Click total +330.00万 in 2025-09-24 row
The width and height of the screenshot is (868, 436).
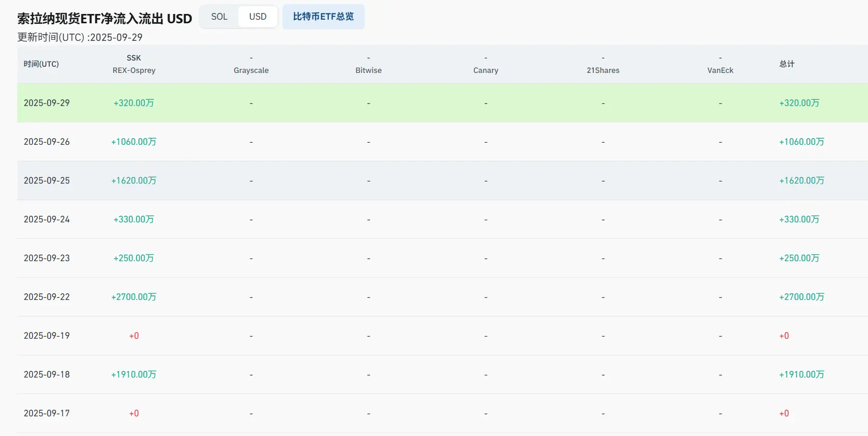tap(799, 219)
